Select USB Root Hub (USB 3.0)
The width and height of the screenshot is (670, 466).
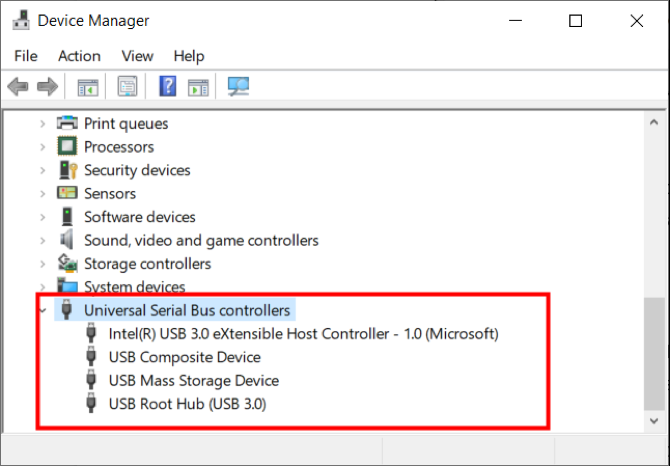187,404
